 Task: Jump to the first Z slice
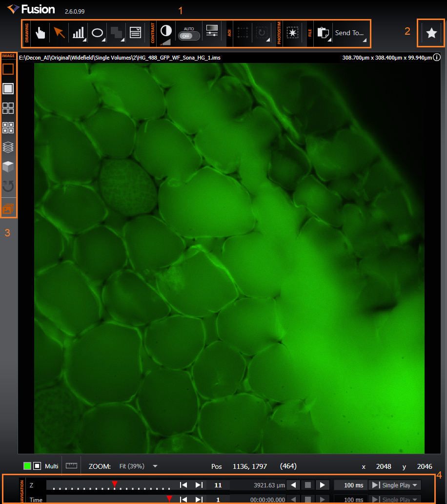coord(183,485)
